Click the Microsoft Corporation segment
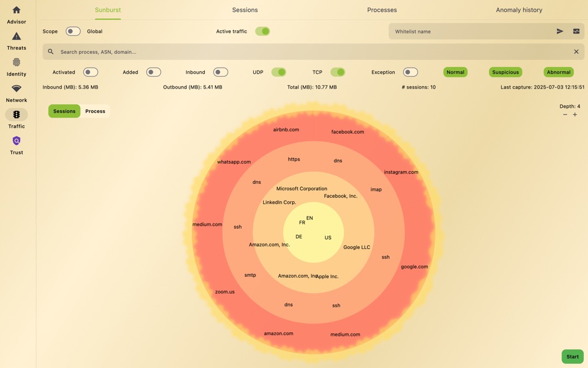588x368 pixels. pos(301,188)
